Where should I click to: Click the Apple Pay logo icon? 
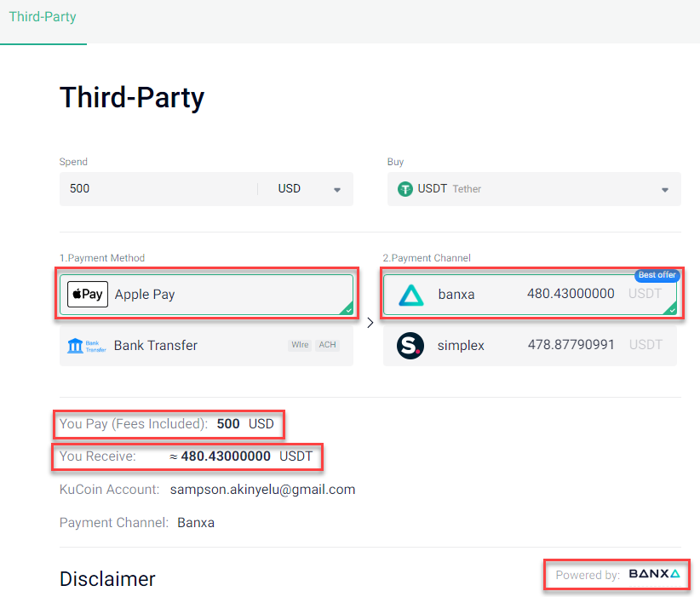pyautogui.click(x=88, y=295)
